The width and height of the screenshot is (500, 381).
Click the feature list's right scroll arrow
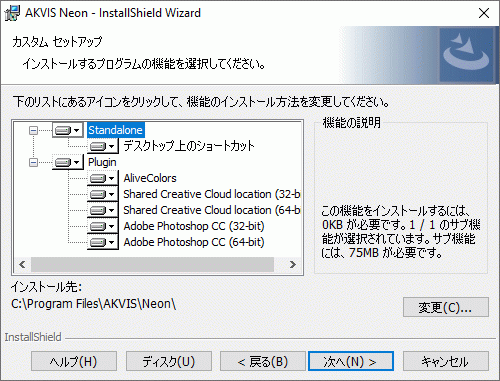tap(293, 265)
